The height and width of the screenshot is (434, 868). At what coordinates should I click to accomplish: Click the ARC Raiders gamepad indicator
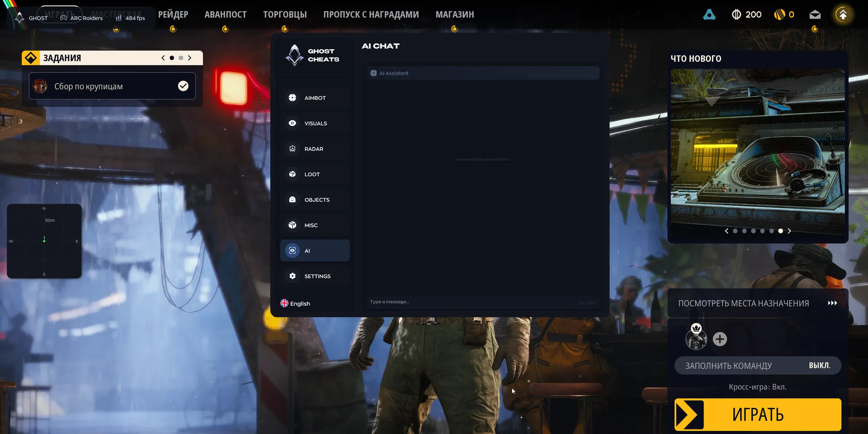click(x=81, y=18)
